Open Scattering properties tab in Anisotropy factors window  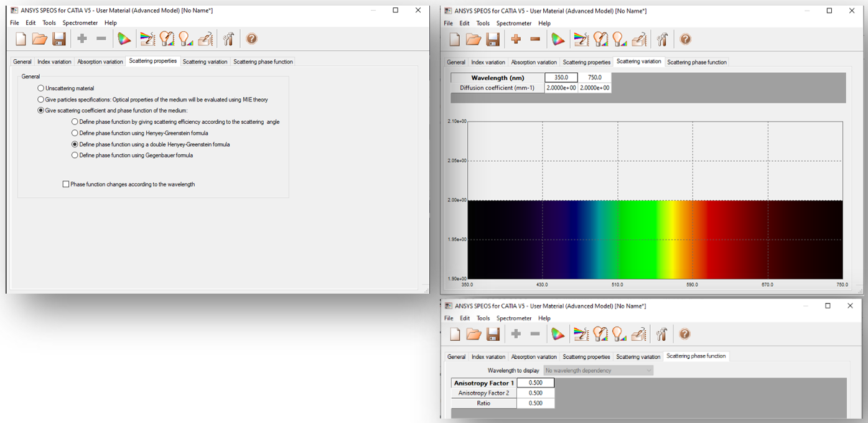pyautogui.click(x=586, y=357)
